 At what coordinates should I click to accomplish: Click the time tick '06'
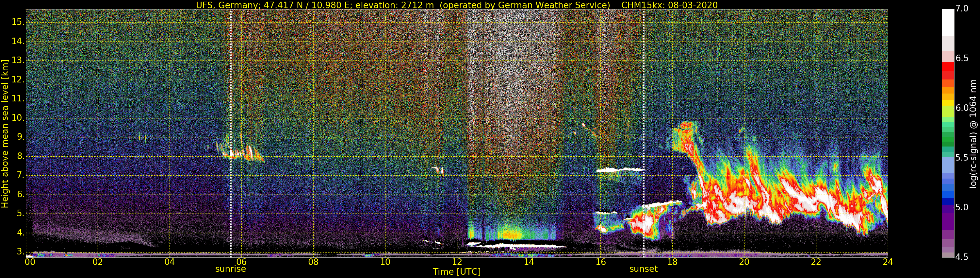[241, 262]
